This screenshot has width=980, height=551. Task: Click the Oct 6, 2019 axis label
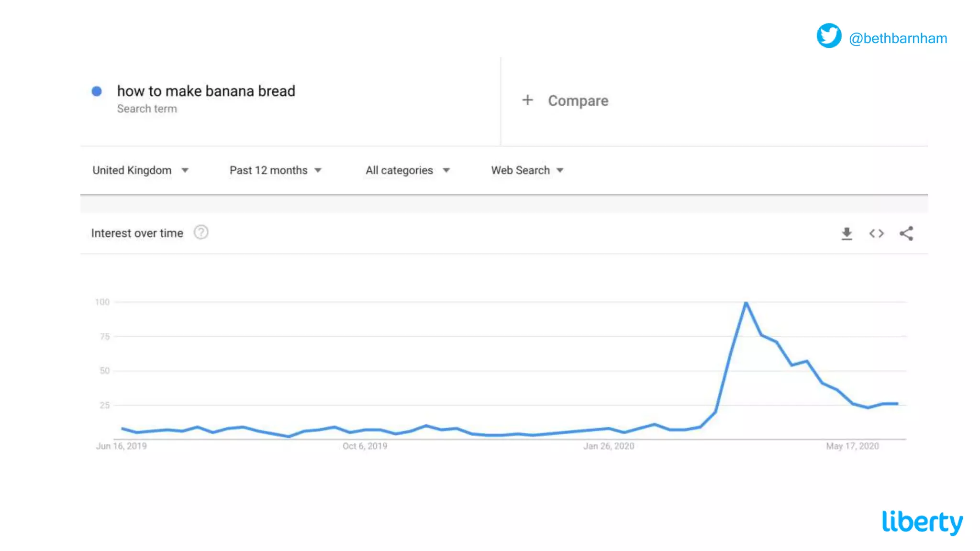(x=365, y=446)
